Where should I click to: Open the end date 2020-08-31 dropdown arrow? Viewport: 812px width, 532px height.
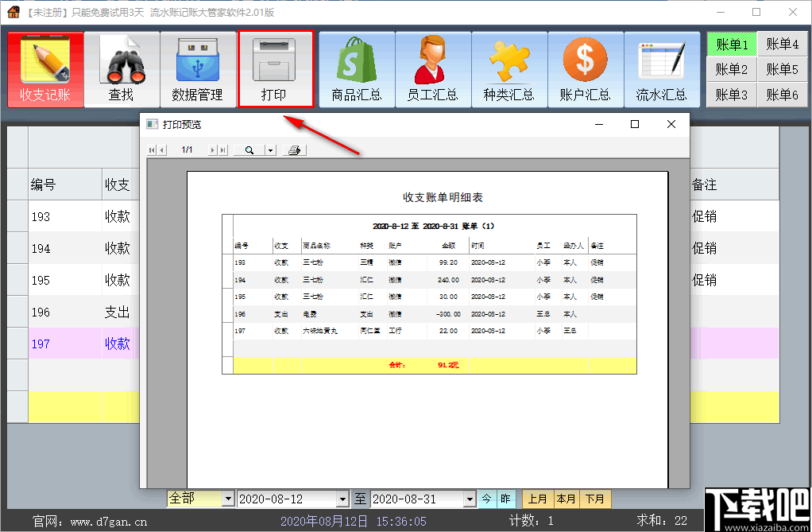[470, 499]
